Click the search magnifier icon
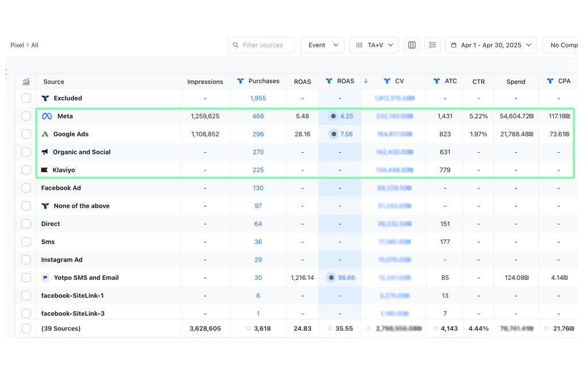Screen dimensions: 588x374 click(235, 45)
